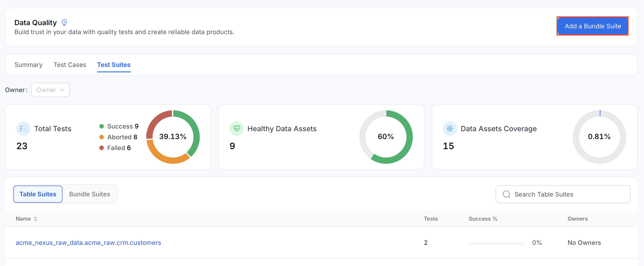
Task: Click the Data Assets Coverage count 15
Action: point(449,146)
